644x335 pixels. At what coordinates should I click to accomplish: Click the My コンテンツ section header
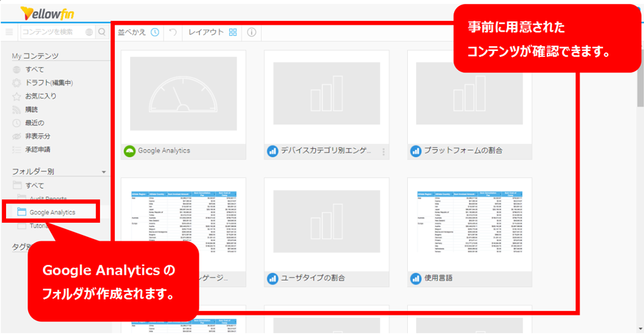coord(35,56)
